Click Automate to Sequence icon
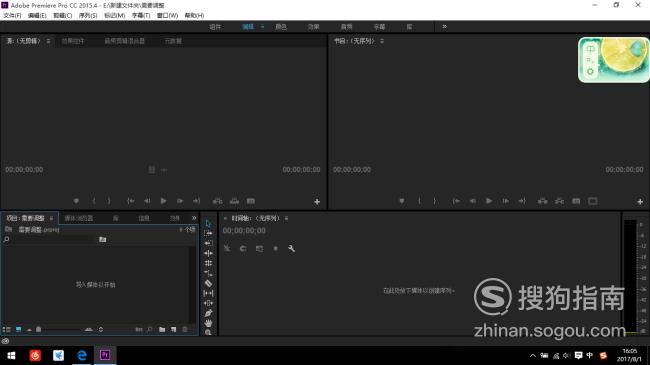This screenshot has width=650, height=365. click(x=139, y=329)
